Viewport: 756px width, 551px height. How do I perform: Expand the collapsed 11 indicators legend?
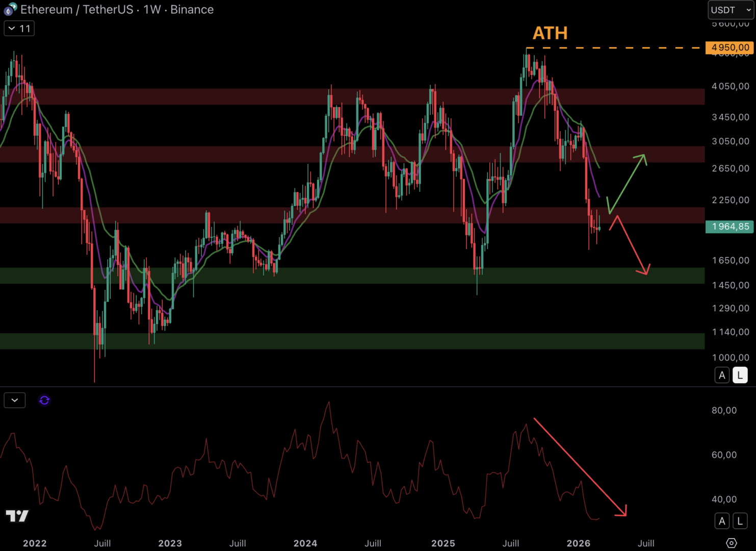(19, 29)
